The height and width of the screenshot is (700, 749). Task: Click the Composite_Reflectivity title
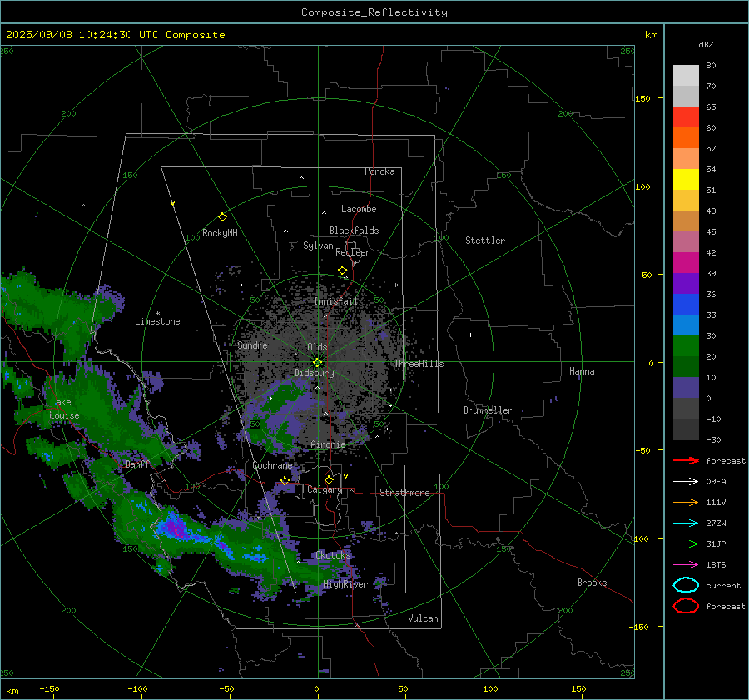pyautogui.click(x=374, y=12)
